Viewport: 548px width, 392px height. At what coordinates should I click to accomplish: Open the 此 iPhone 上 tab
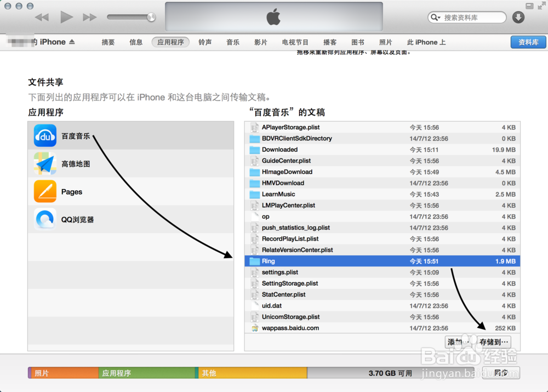coord(426,42)
